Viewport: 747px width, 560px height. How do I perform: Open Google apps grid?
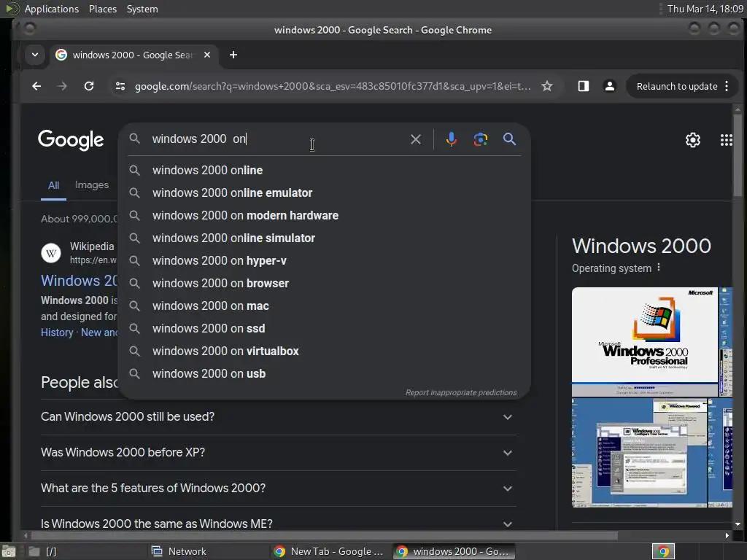coord(726,140)
